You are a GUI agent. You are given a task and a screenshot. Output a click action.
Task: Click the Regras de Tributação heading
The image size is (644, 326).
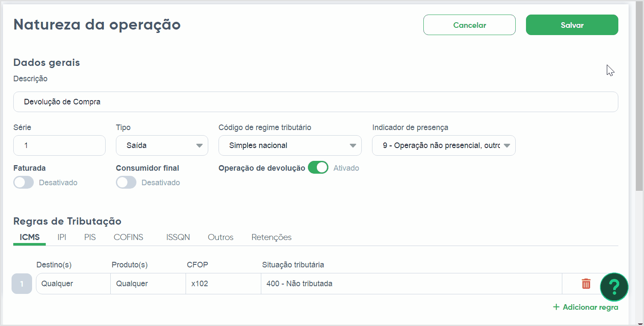click(67, 221)
